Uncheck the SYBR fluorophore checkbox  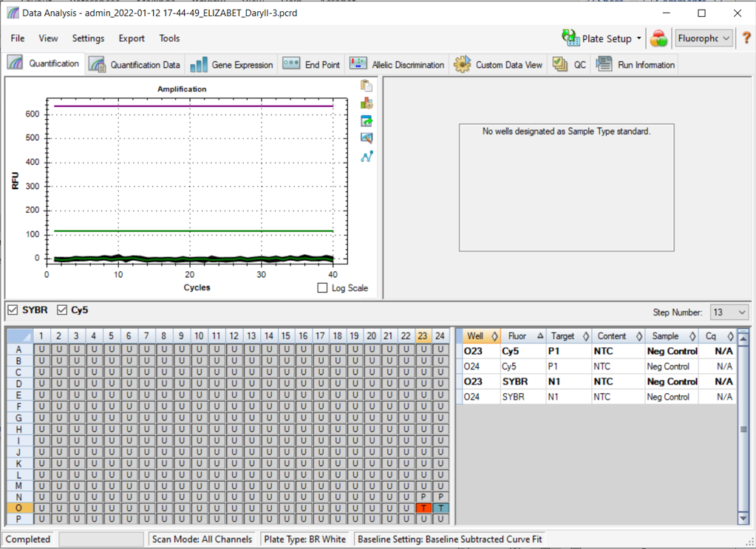pos(13,310)
